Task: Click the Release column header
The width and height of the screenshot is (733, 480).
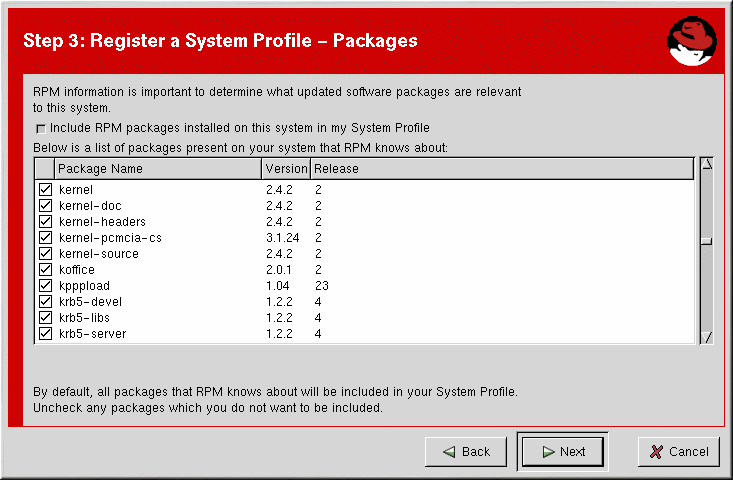Action: [500, 169]
